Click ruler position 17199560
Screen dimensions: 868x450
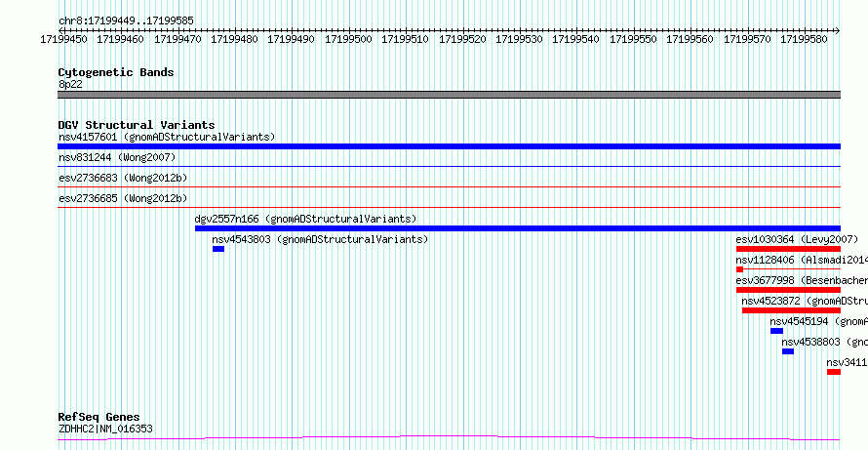tap(690, 39)
